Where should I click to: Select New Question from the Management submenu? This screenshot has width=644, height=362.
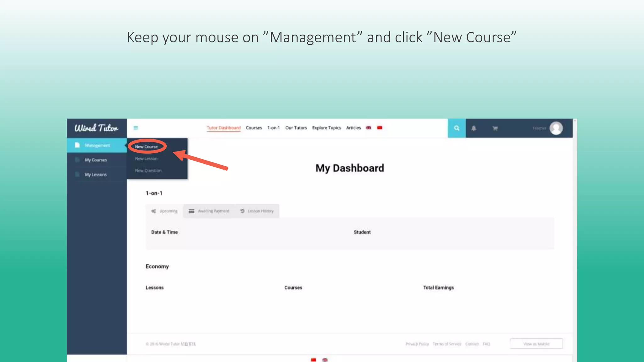[x=148, y=171]
